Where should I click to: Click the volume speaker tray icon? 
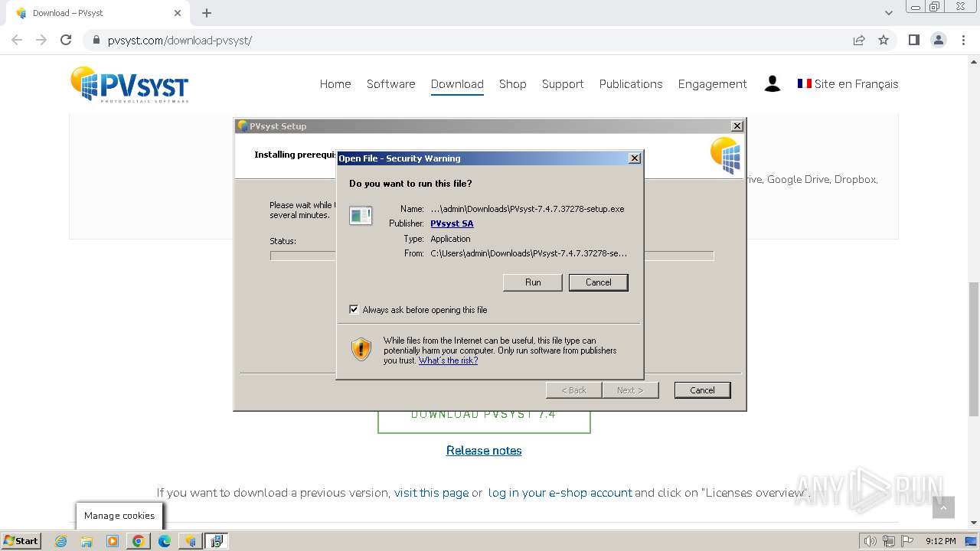[x=870, y=541]
